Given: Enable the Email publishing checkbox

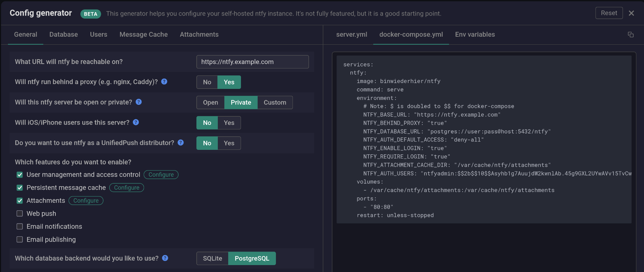Looking at the screenshot, I should (x=20, y=239).
